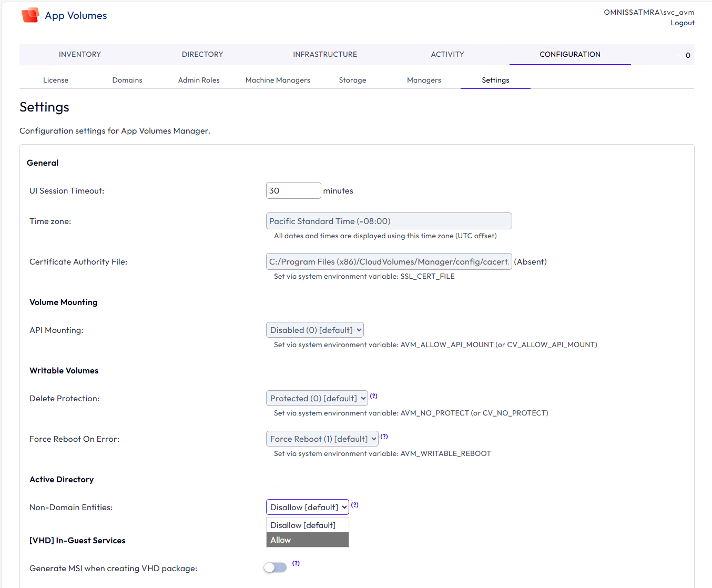Click the Writable Volumes section heading

pyautogui.click(x=64, y=371)
